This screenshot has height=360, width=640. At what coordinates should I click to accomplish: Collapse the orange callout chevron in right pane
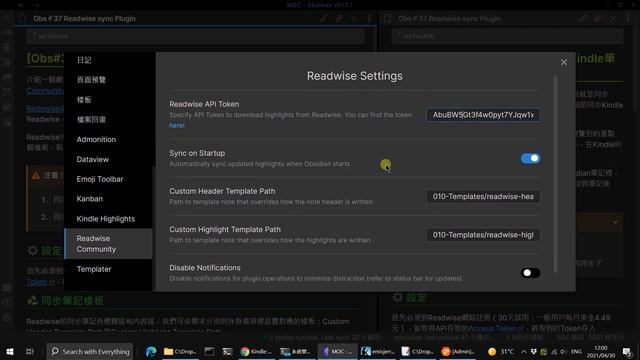[615, 222]
